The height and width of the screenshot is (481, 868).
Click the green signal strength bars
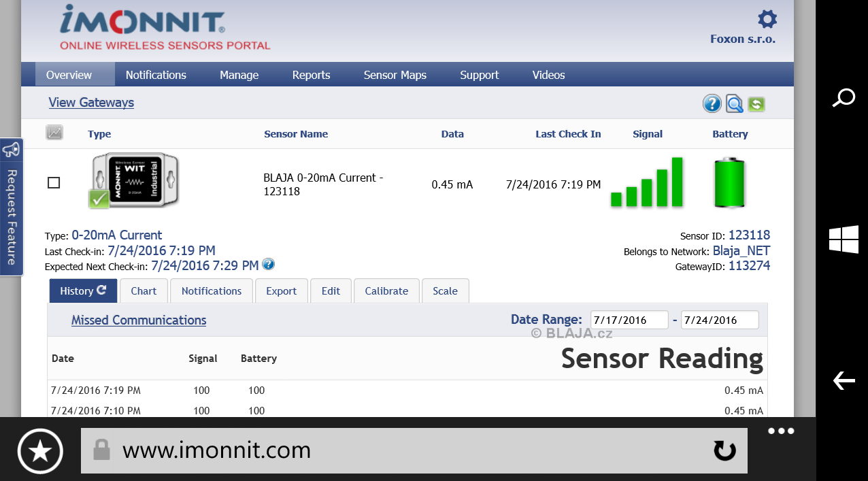pos(646,182)
